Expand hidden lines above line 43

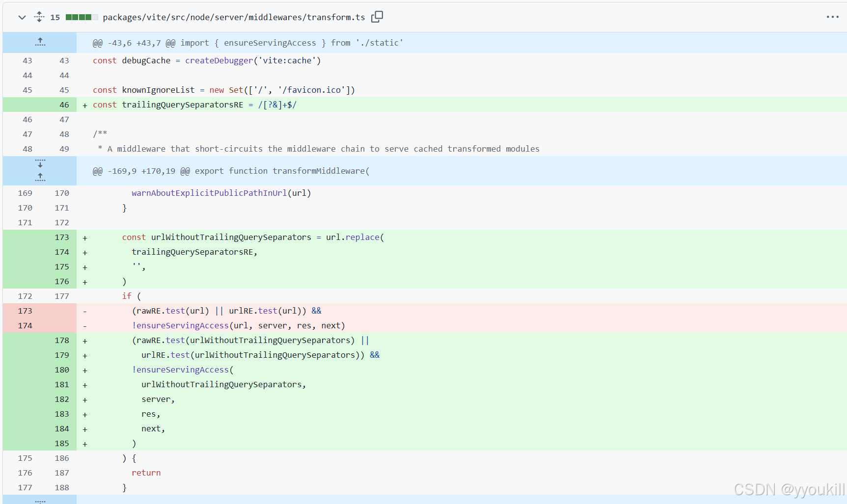point(40,42)
